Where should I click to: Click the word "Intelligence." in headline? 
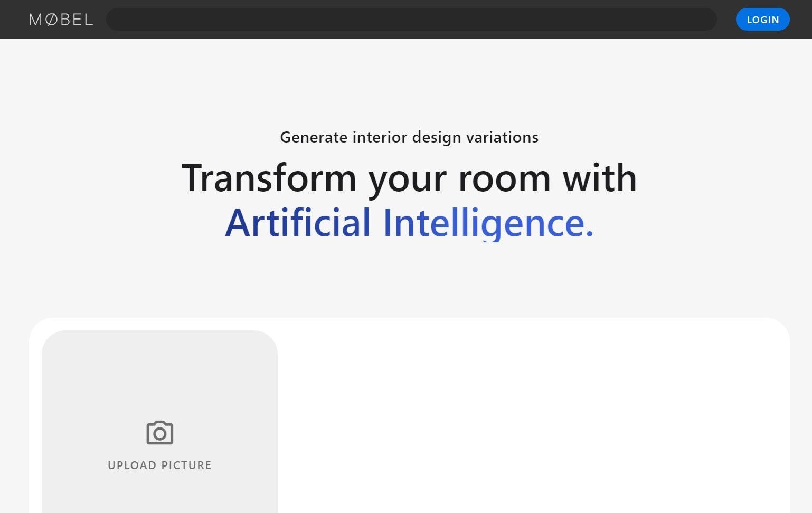[488, 223]
